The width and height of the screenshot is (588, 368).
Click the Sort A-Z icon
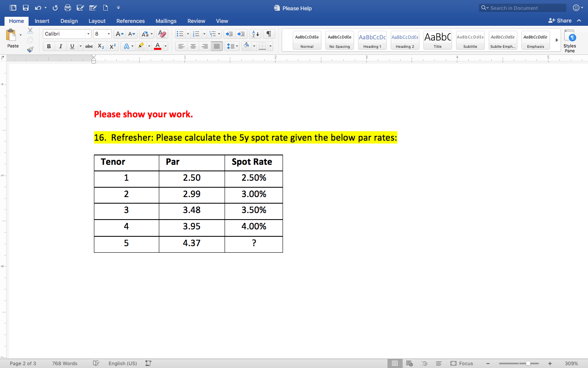pyautogui.click(x=255, y=34)
